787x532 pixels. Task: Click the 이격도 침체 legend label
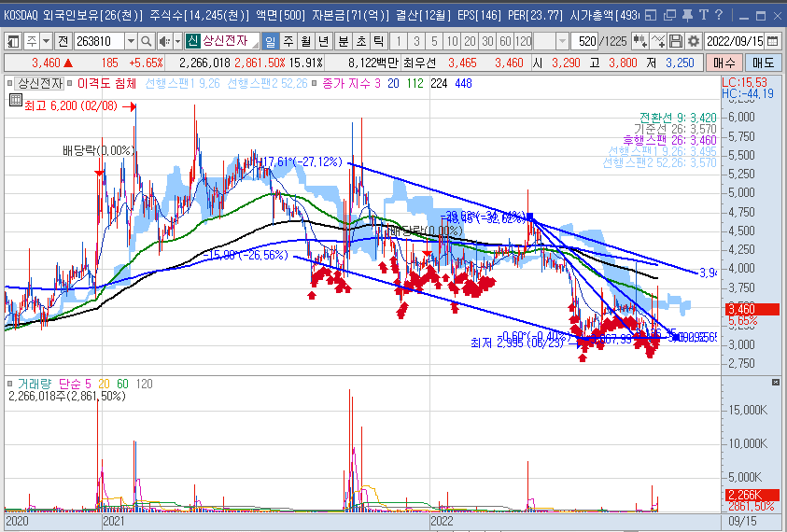[106, 83]
